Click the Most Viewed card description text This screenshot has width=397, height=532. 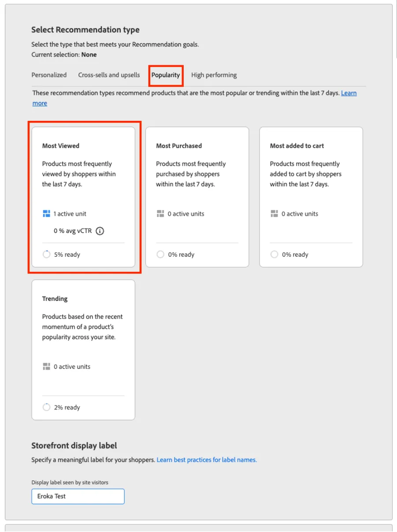79,174
